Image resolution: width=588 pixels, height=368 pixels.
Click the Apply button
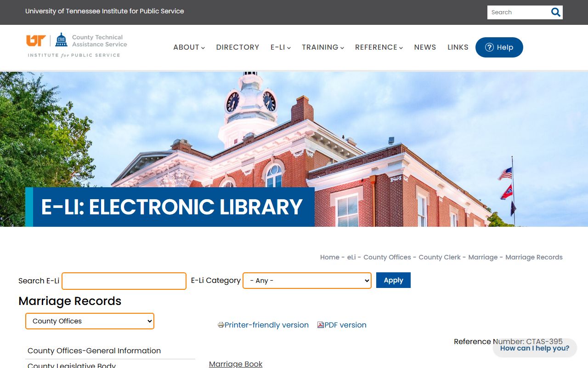393,280
